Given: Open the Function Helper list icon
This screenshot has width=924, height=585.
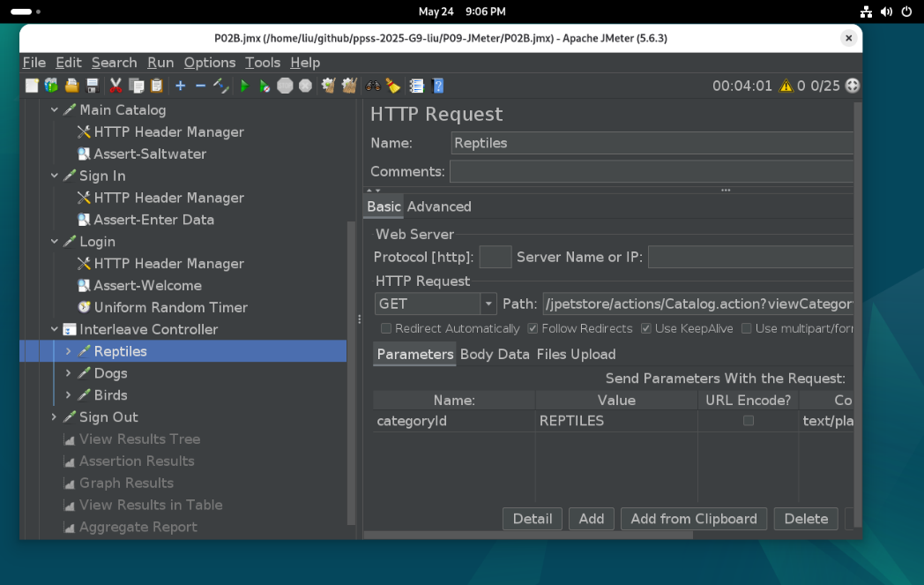Looking at the screenshot, I should click(x=417, y=86).
